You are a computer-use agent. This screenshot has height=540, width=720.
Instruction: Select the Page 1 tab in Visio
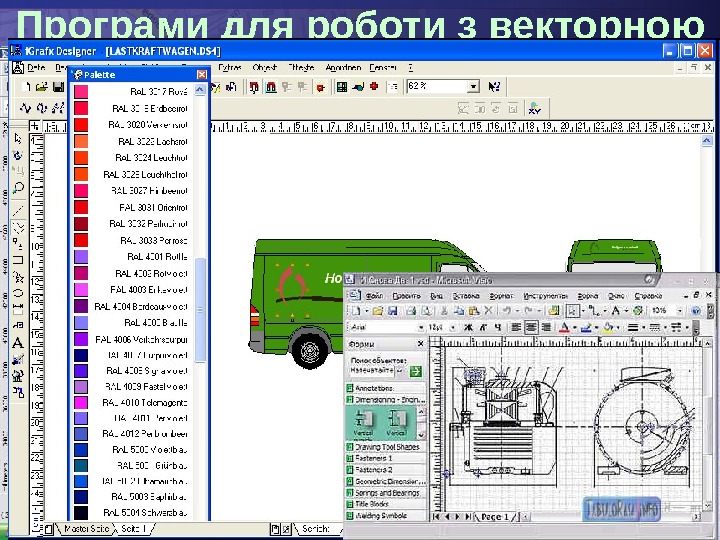click(x=495, y=517)
